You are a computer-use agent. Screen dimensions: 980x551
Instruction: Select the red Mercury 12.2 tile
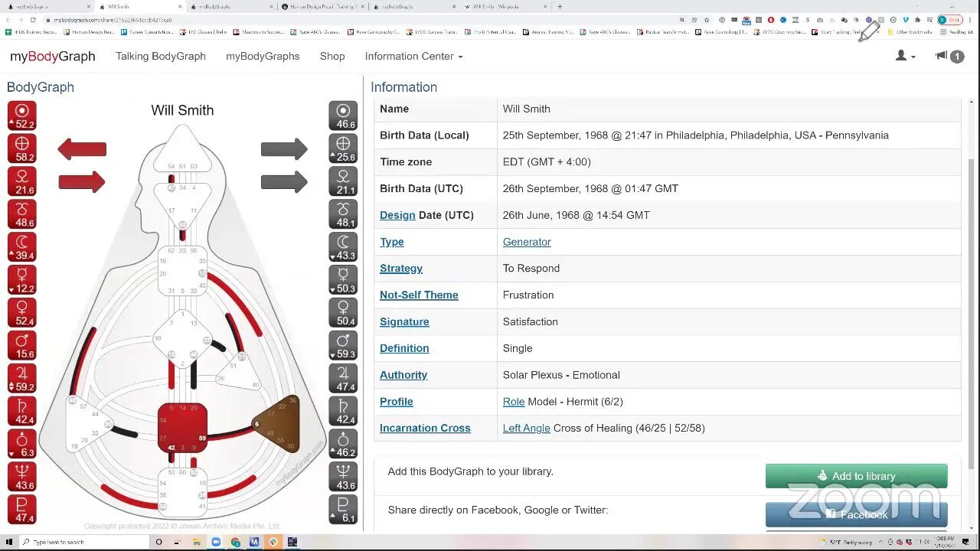click(x=21, y=280)
